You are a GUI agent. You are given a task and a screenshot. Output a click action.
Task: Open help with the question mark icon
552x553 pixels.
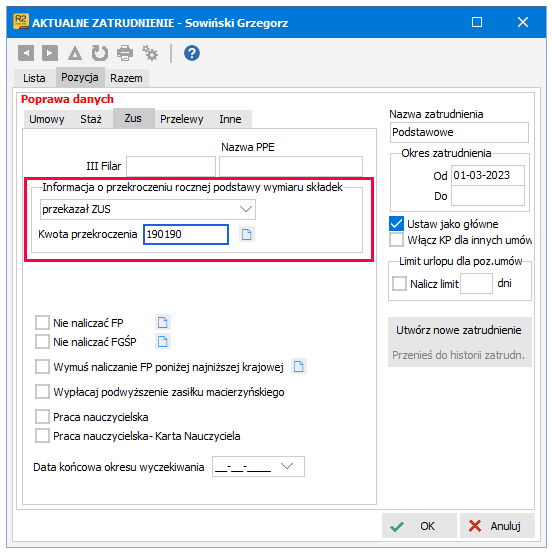(x=192, y=53)
